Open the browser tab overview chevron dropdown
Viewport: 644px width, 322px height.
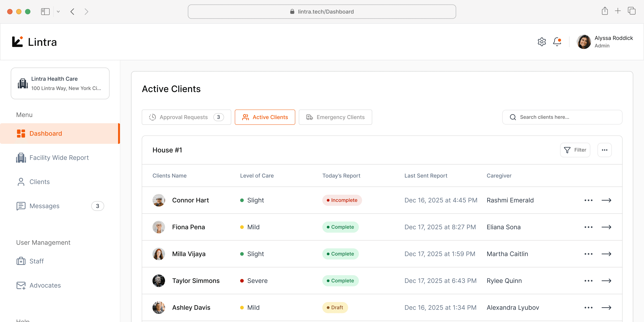(x=58, y=12)
